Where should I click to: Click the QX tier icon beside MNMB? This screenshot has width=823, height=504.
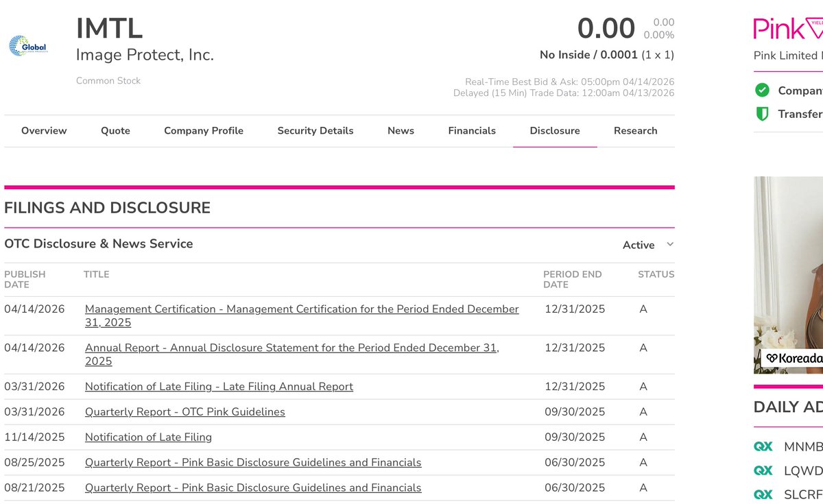763,446
